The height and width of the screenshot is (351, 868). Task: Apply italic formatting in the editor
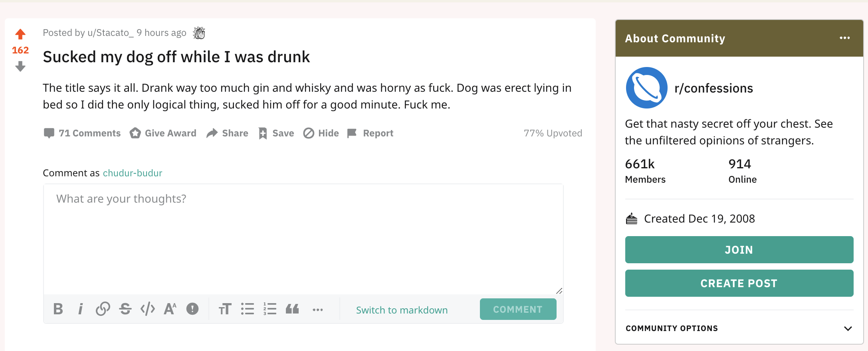pyautogui.click(x=81, y=309)
